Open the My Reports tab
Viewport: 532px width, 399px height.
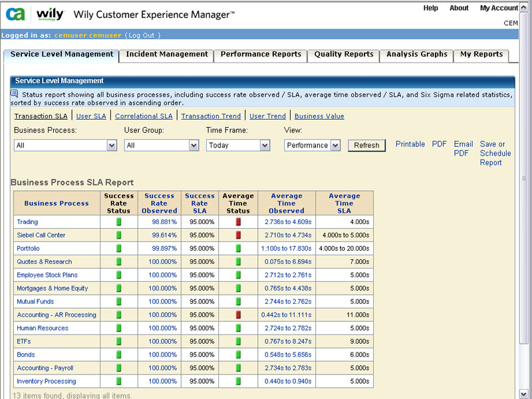coord(481,55)
